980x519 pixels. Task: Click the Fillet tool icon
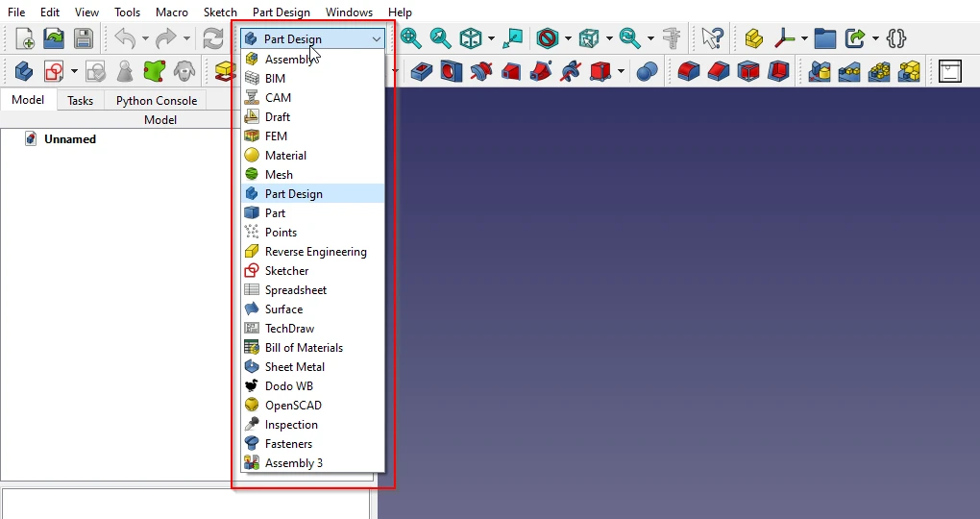click(x=688, y=71)
